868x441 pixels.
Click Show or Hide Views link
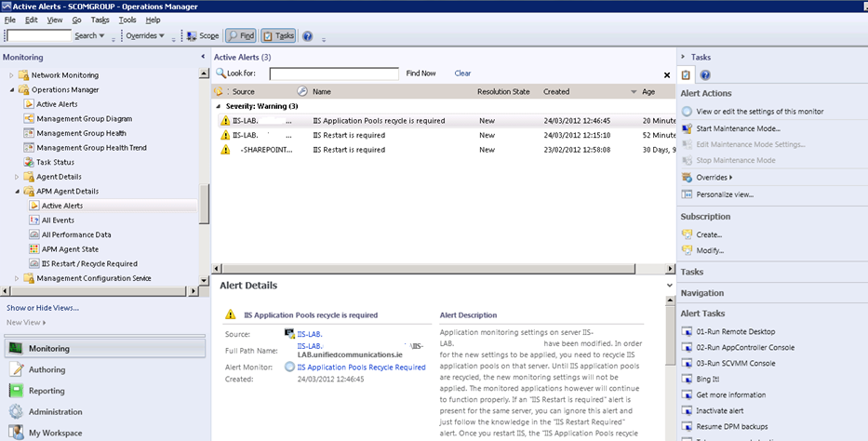tap(43, 308)
